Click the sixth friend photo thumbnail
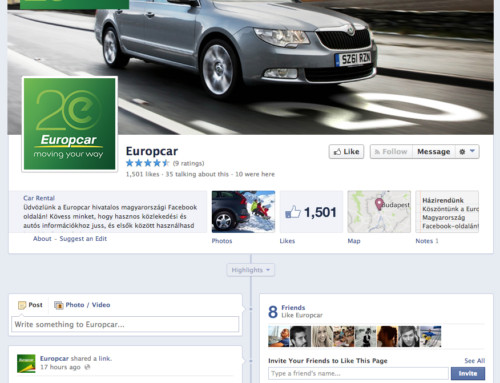Image resolution: width=500 pixels, height=383 pixels. coord(387,337)
